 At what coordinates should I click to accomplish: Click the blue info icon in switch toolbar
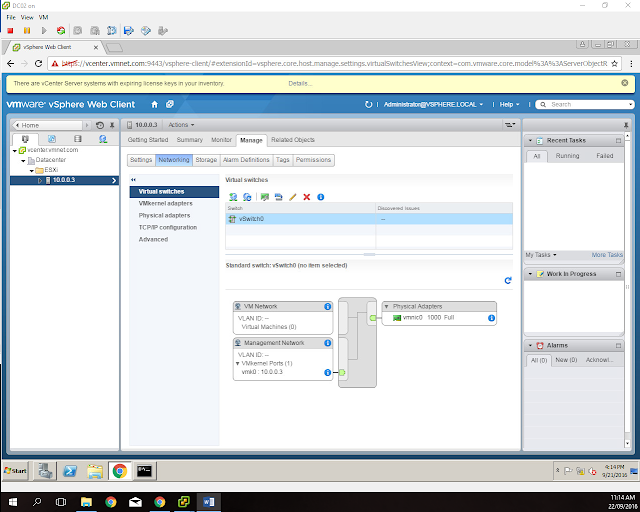click(x=321, y=197)
